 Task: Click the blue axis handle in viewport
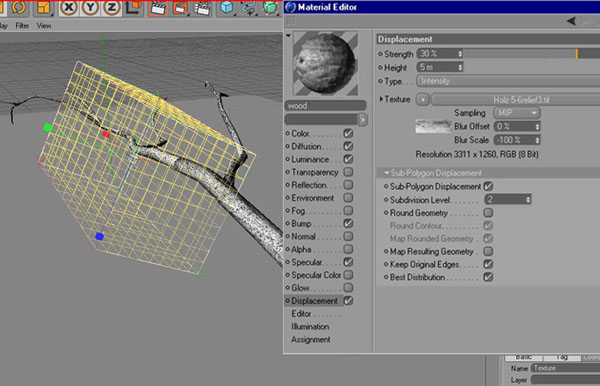(99, 236)
